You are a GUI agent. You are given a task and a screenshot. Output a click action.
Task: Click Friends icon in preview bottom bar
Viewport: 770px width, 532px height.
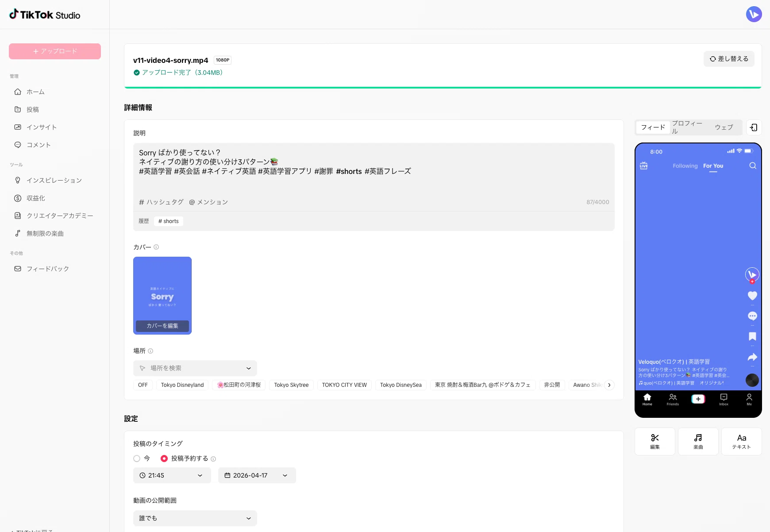673,399
